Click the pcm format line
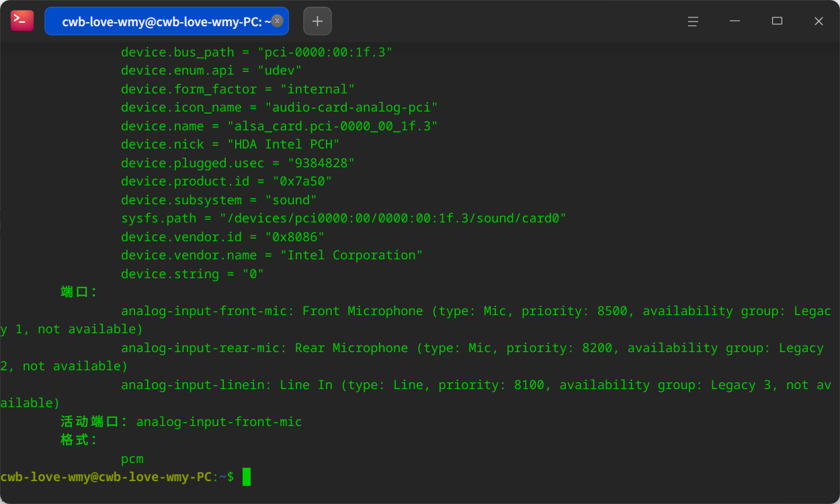Viewport: 840px width, 504px height. (132, 459)
